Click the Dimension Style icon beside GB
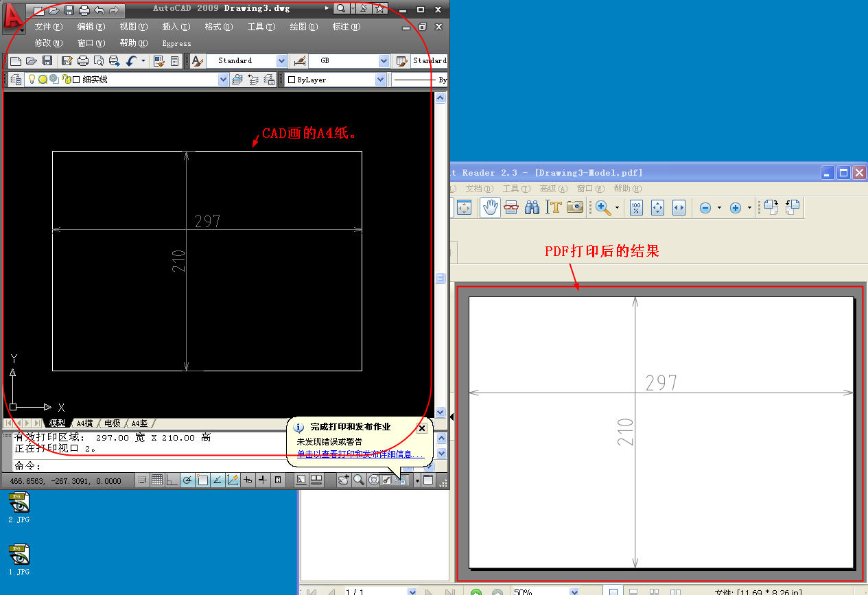Screen dimensions: 868x595 (x=299, y=61)
